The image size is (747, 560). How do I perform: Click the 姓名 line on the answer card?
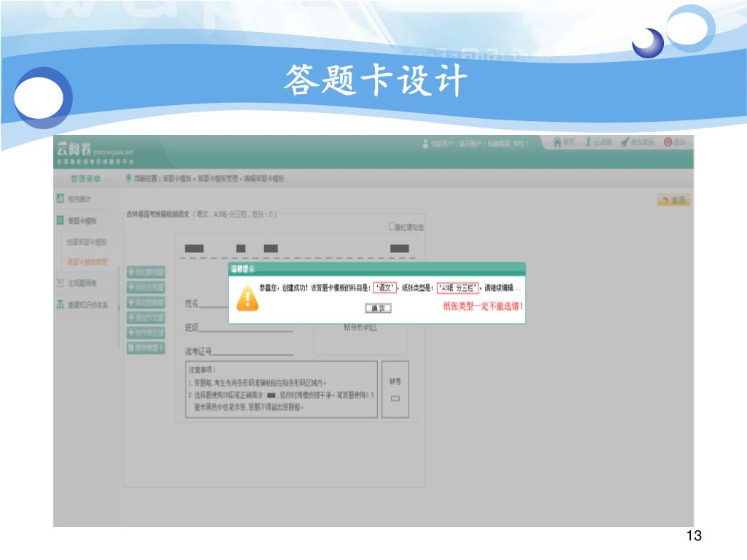(206, 303)
